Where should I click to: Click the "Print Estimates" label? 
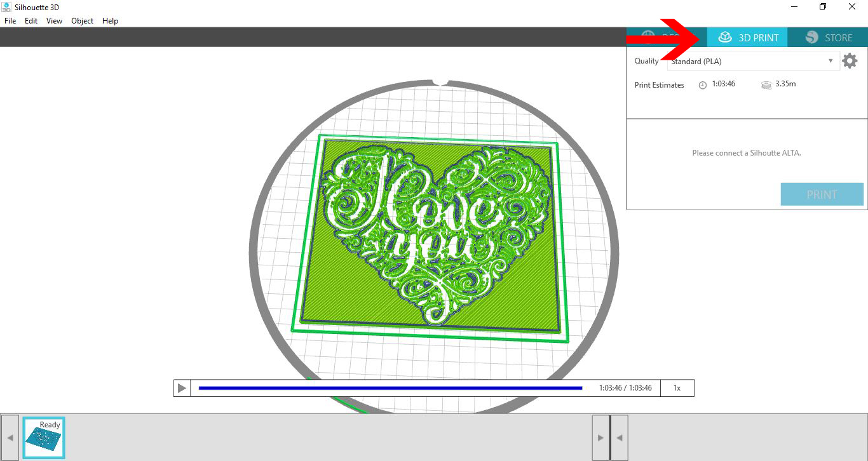(x=660, y=85)
